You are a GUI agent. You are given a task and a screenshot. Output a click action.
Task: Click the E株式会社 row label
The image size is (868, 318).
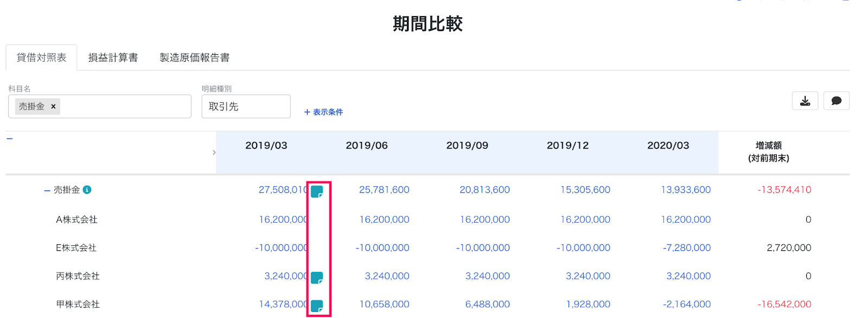point(76,248)
